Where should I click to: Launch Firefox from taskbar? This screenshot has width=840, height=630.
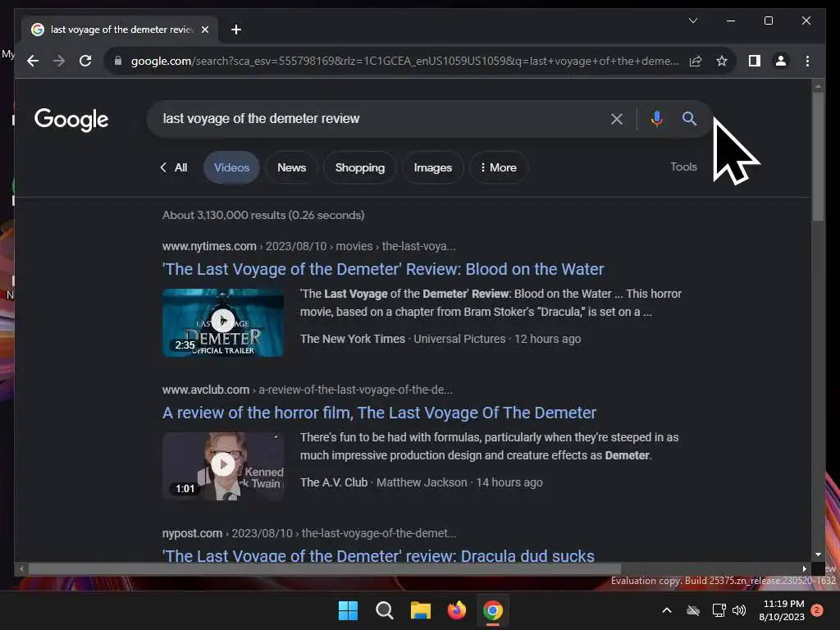[456, 610]
